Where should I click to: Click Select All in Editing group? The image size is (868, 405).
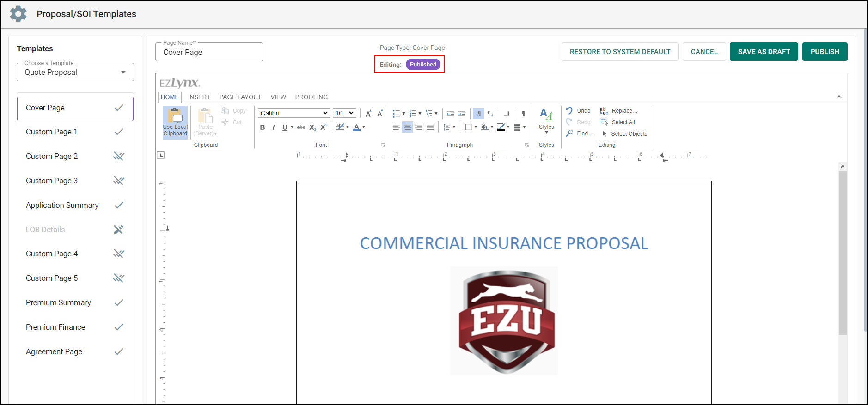[617, 122]
